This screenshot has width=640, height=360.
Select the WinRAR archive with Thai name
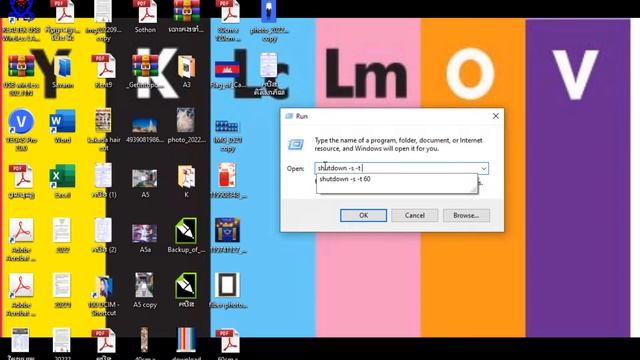tap(187, 16)
